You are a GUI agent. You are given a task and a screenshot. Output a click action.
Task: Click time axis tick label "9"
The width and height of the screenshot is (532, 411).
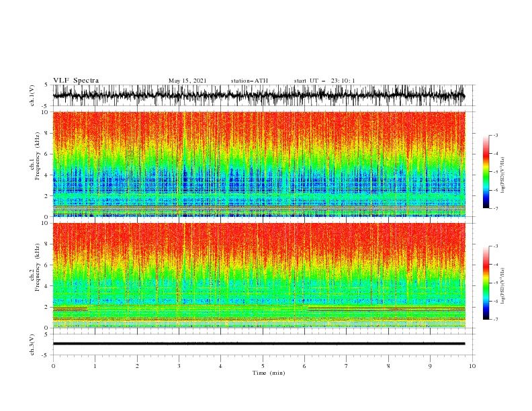point(430,366)
